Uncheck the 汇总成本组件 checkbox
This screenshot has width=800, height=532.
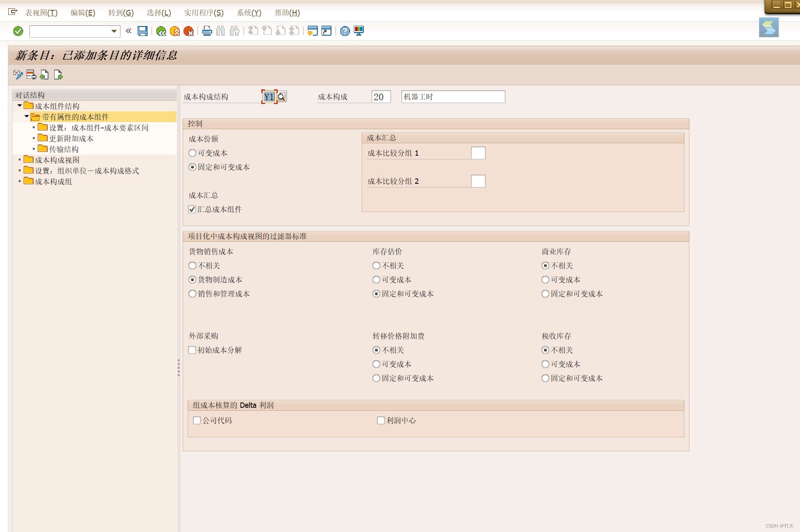tap(192, 209)
